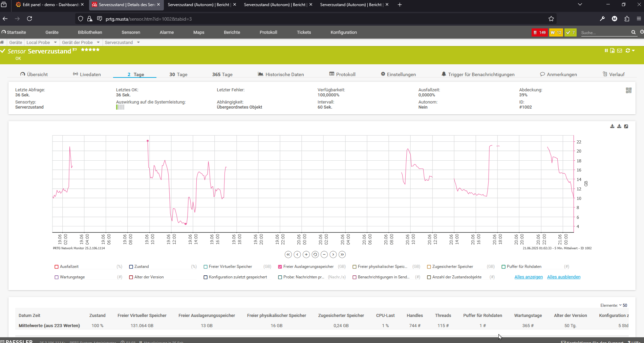Zoom in the graph with plus button
644x343 pixels.
coord(306,254)
